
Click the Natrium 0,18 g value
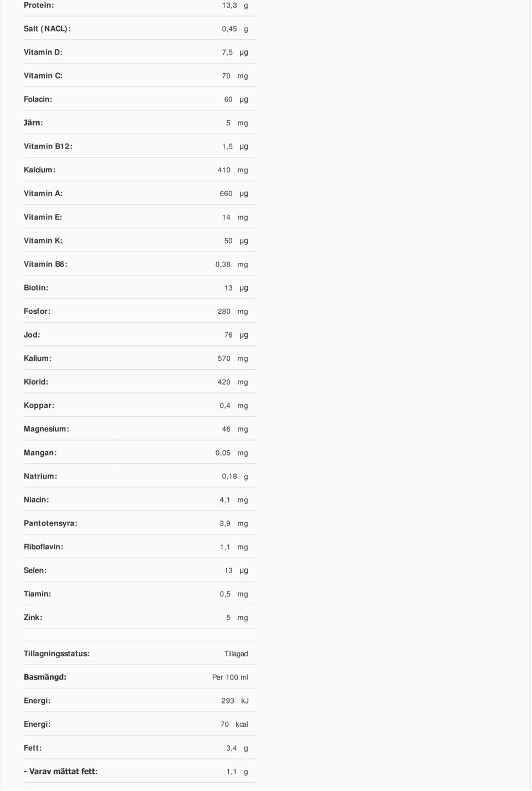(x=235, y=476)
